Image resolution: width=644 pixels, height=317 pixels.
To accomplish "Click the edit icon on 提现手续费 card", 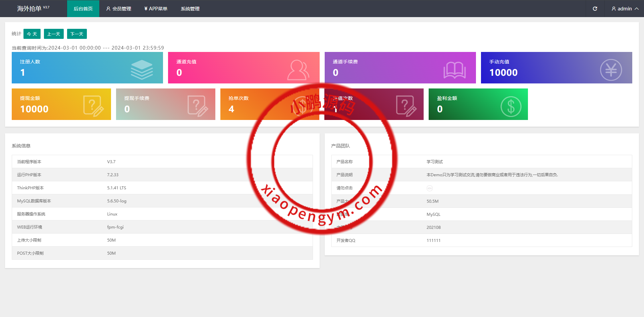I will tap(198, 106).
